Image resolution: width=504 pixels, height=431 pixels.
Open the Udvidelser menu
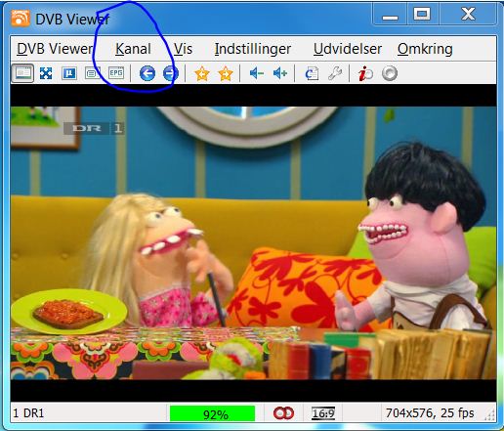[x=348, y=49]
